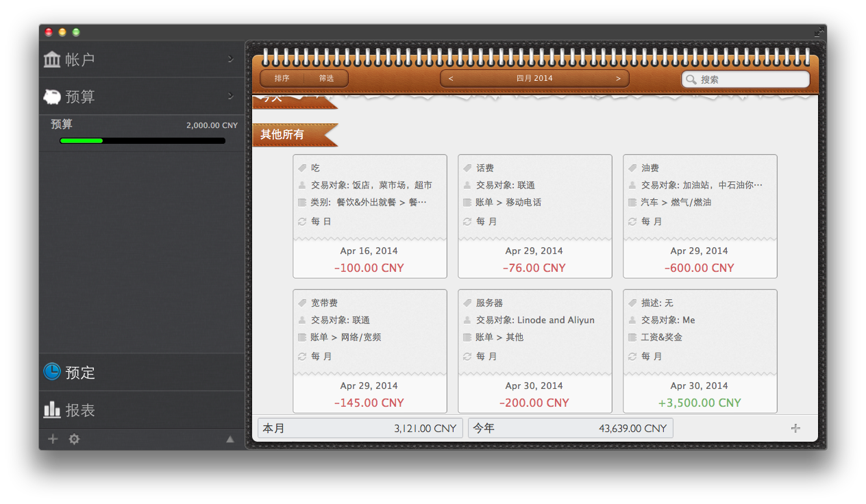Image resolution: width=866 pixels, height=504 pixels.
Task: Open the 吃 -100.00 CNY transaction card
Action: 370,216
